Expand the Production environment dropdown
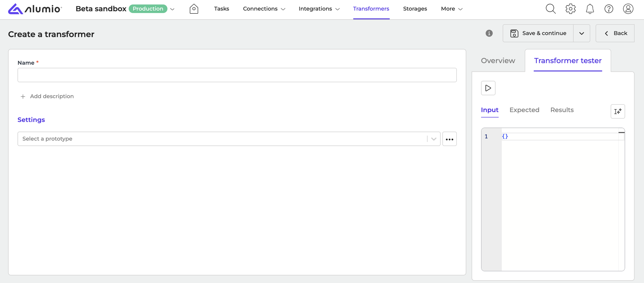The image size is (644, 283). 172,9
